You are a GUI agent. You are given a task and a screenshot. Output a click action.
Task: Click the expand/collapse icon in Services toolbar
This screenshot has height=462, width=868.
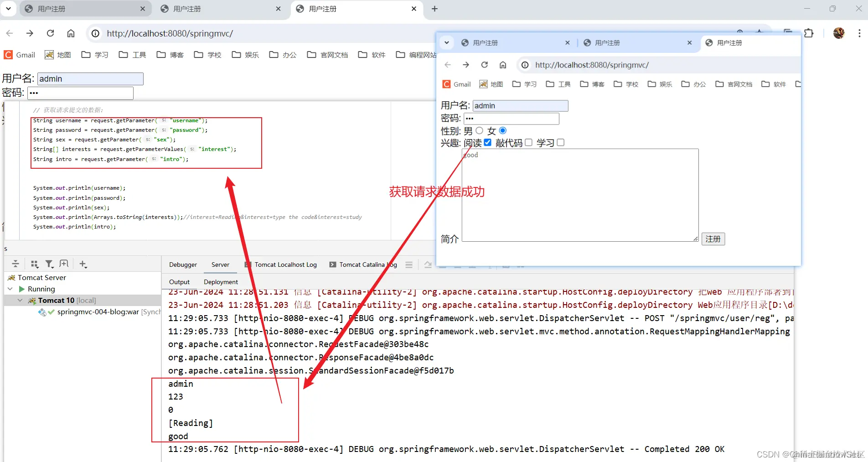[15, 264]
